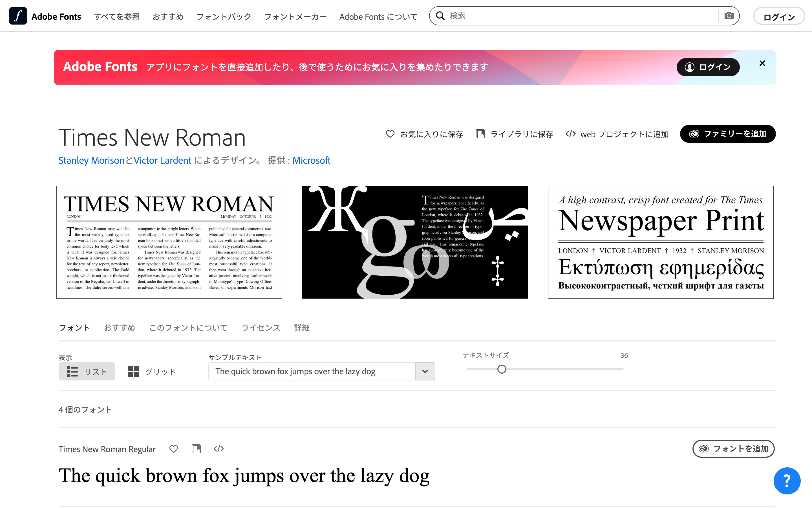Switch to リスト view
This screenshot has height=508, width=812.
click(87, 372)
